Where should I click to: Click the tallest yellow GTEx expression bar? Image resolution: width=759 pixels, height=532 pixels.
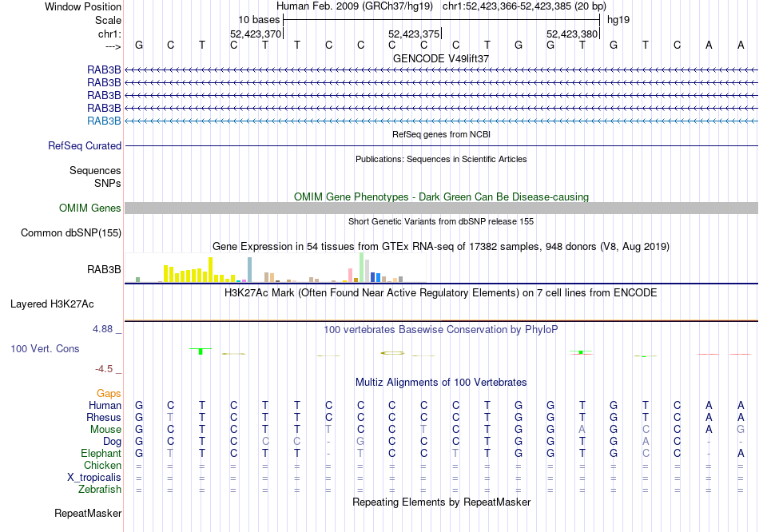tap(211, 270)
